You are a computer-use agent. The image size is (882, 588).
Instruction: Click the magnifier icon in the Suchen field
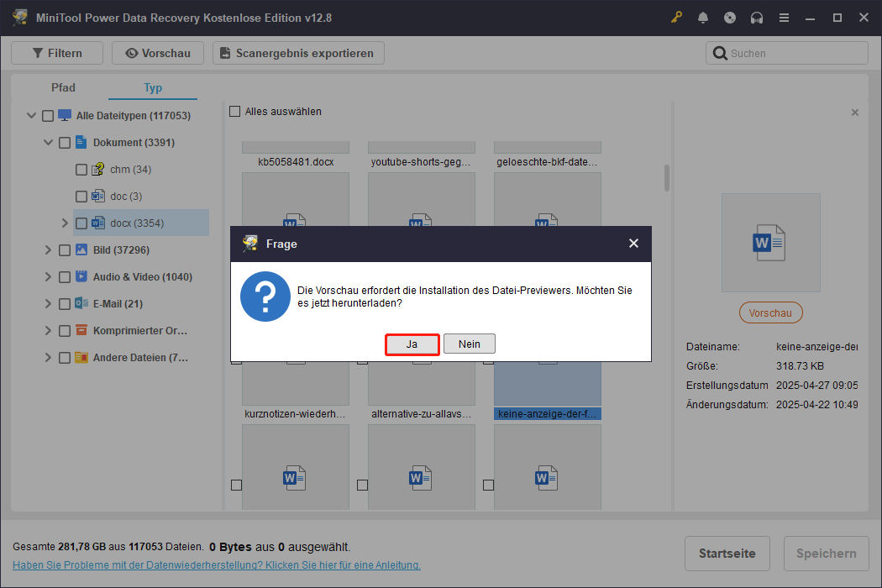(720, 52)
